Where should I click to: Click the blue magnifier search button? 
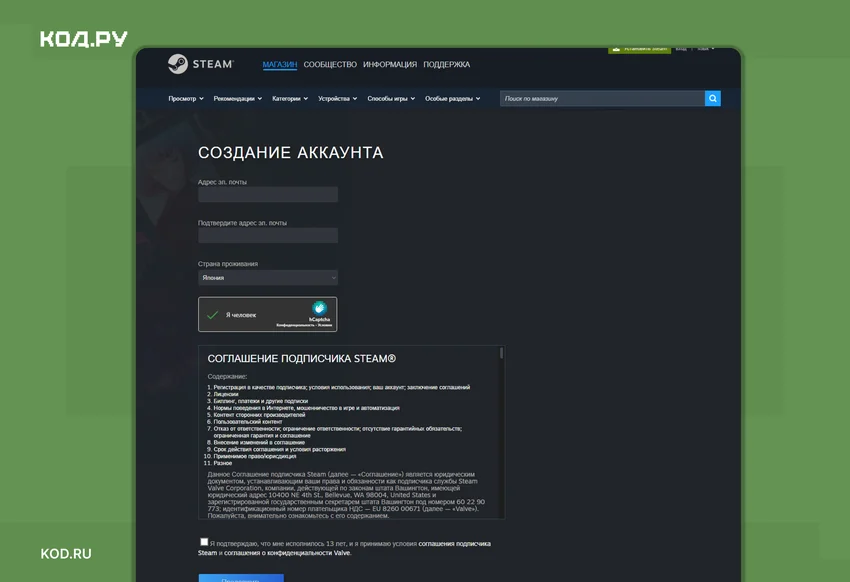coord(712,99)
